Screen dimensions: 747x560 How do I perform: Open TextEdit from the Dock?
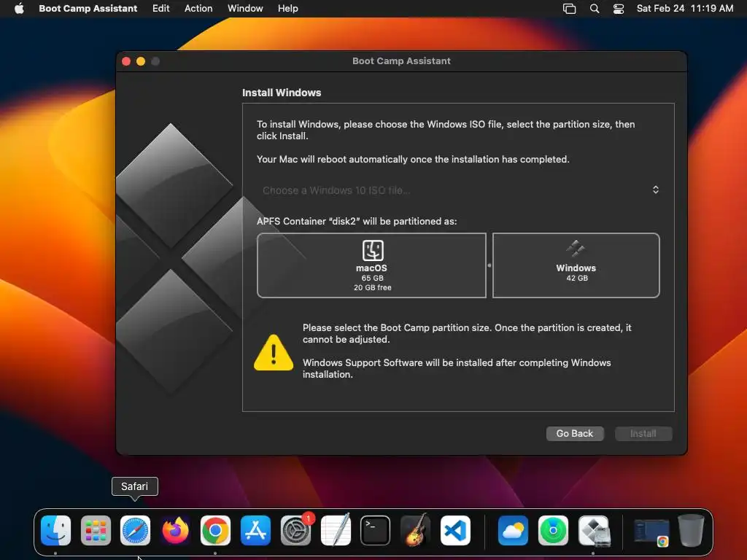[336, 530]
